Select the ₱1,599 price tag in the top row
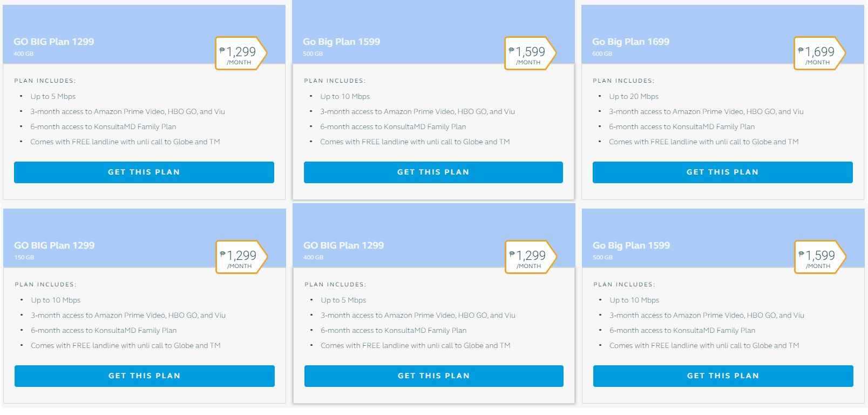The image size is (868, 415). tap(530, 53)
